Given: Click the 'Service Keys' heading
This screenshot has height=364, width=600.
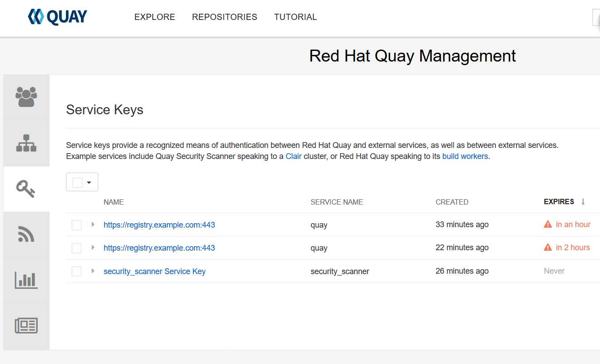Looking at the screenshot, I should pos(105,110).
